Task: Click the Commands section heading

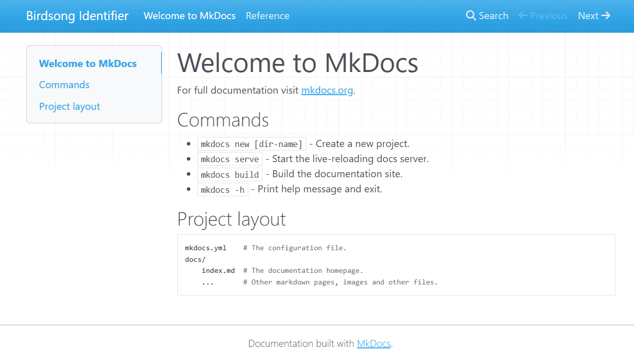Action: tap(223, 120)
